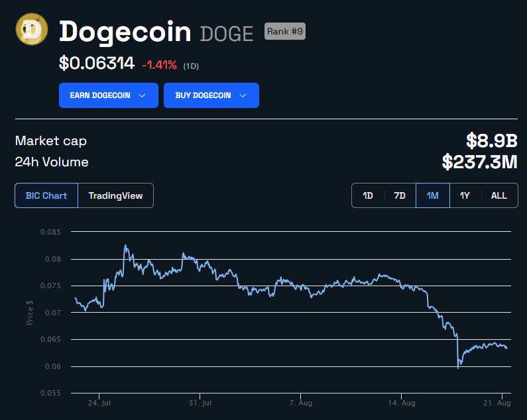Select the 1D time range
Image resolution: width=527 pixels, height=420 pixels.
[x=368, y=195]
